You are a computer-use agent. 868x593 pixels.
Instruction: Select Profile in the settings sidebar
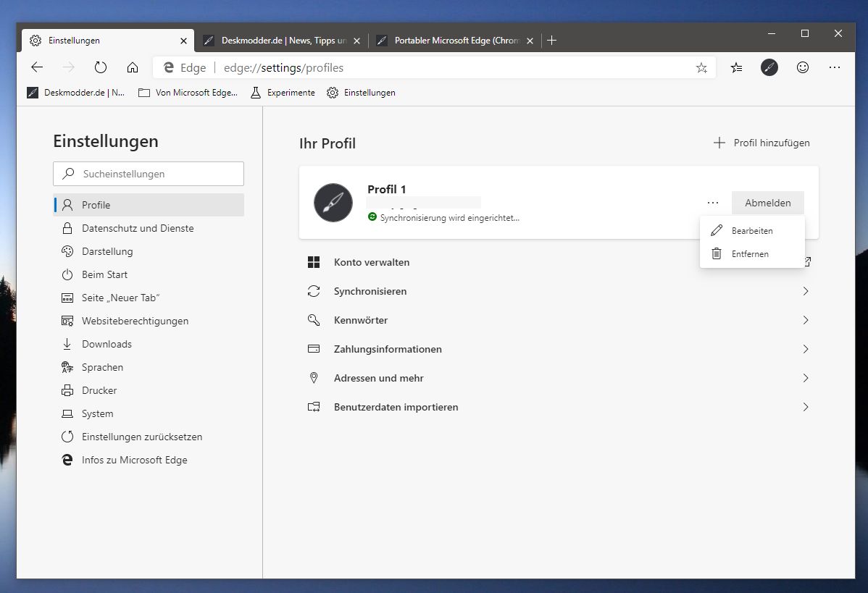pyautogui.click(x=149, y=205)
